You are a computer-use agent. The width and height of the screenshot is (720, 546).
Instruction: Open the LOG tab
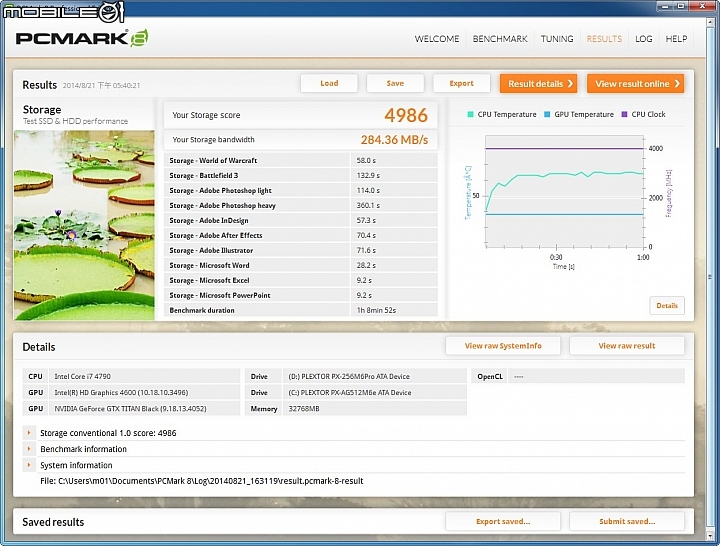pyautogui.click(x=644, y=39)
